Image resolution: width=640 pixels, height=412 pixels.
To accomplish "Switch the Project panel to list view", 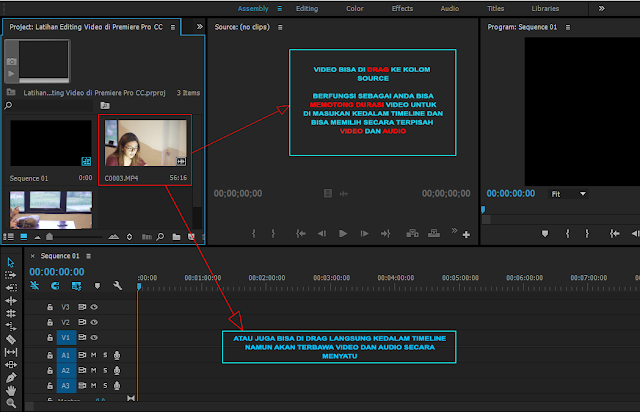I will (x=10, y=237).
